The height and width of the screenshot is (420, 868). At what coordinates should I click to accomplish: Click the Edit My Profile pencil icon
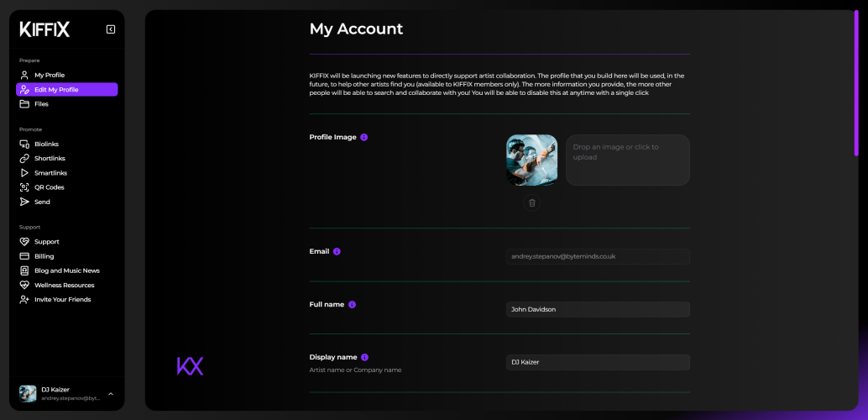tap(24, 90)
